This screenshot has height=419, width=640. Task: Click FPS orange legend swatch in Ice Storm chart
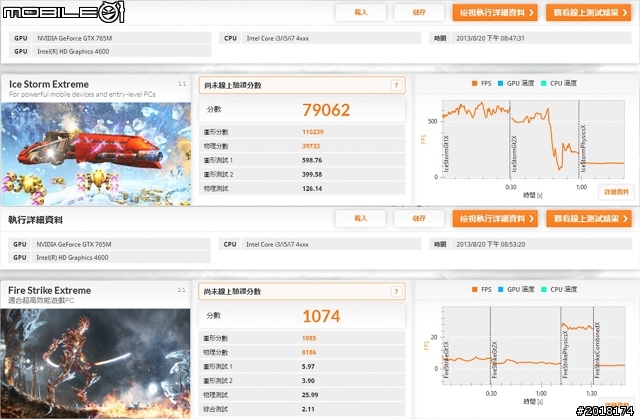pyautogui.click(x=474, y=83)
